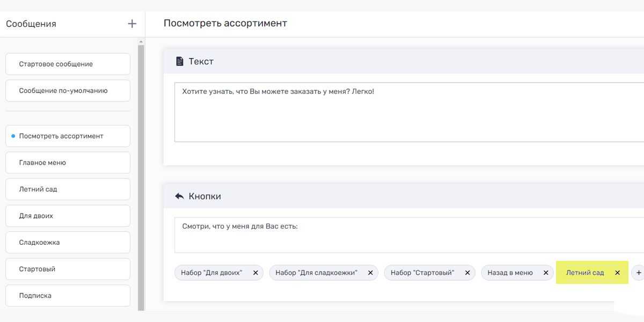644x322 pixels.
Task: Add a new button with plus icon
Action: [638, 273]
